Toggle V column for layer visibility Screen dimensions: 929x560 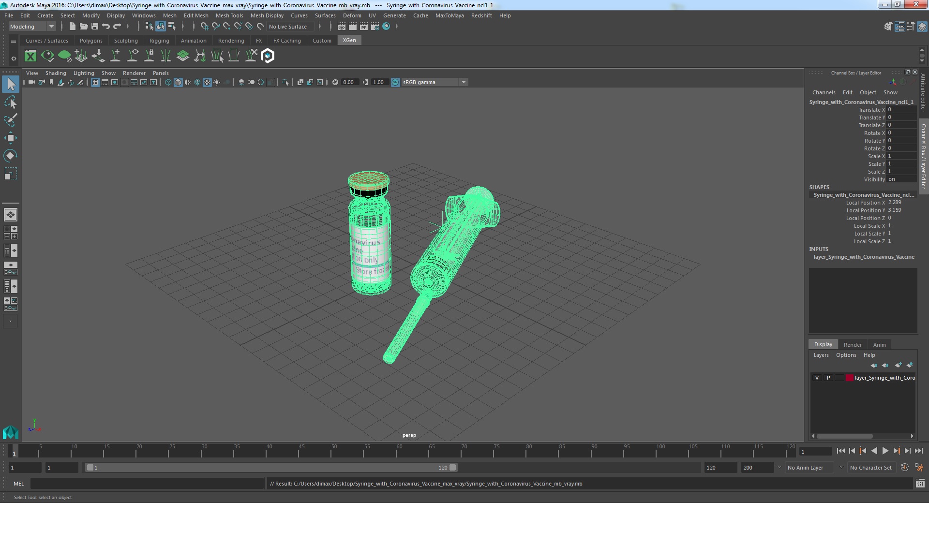817,377
